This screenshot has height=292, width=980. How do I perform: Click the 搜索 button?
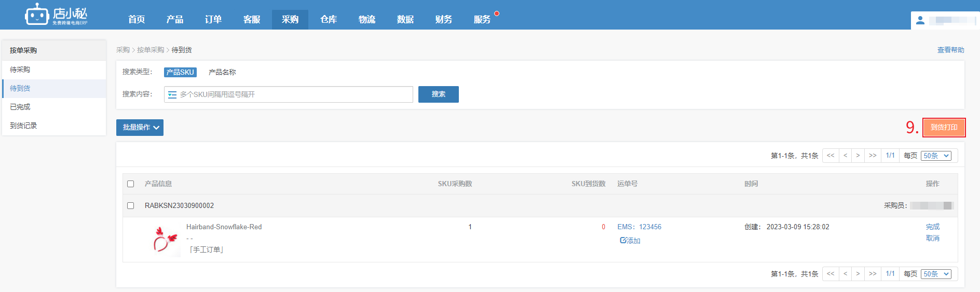pos(439,94)
